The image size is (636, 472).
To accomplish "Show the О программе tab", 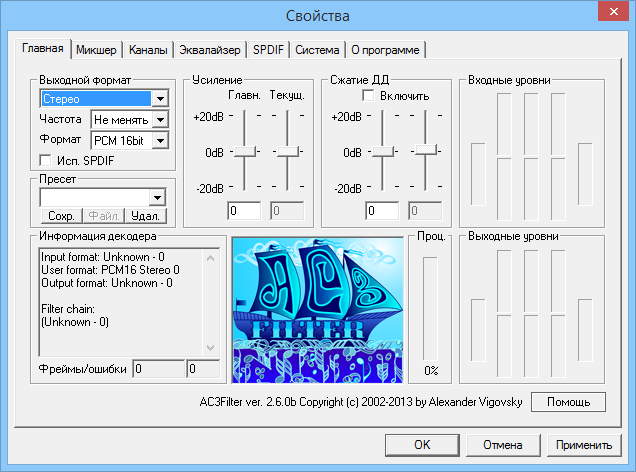I will tap(385, 50).
